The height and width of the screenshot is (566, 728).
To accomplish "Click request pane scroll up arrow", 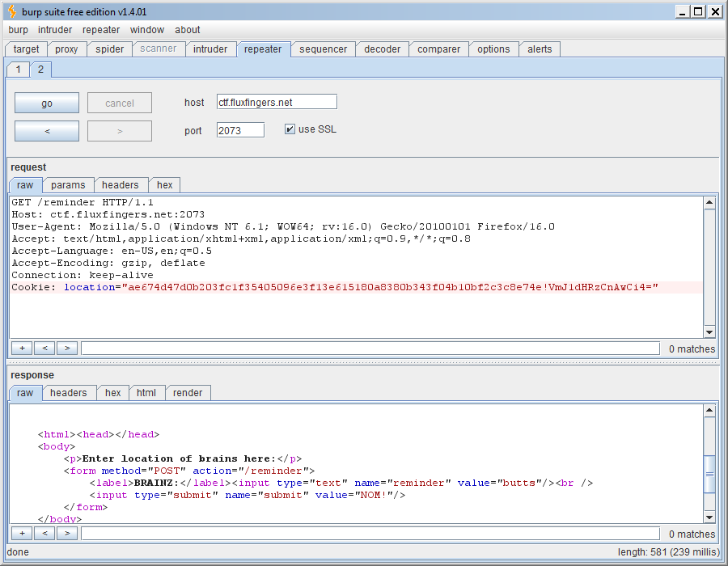I will click(709, 202).
